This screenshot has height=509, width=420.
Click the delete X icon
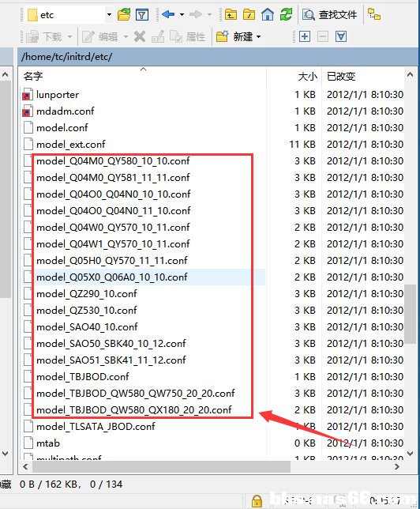click(x=140, y=36)
